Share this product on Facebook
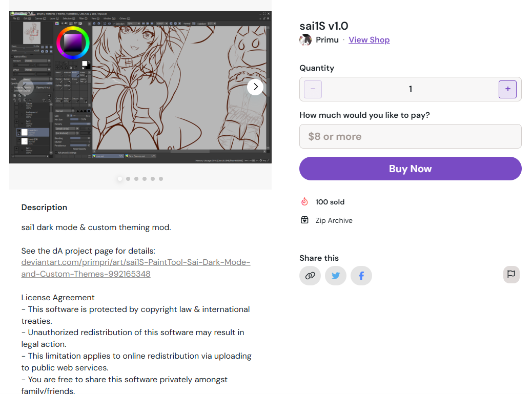The height and width of the screenshot is (394, 532). tap(361, 276)
